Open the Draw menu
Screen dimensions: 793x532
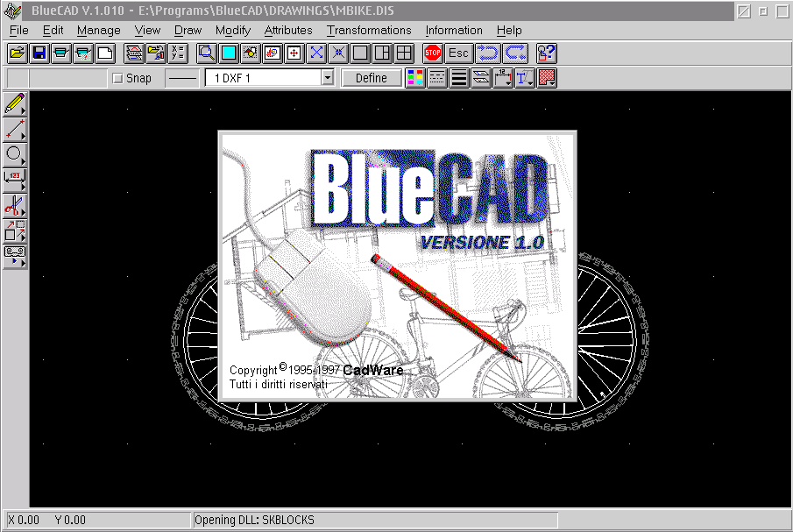tap(188, 31)
